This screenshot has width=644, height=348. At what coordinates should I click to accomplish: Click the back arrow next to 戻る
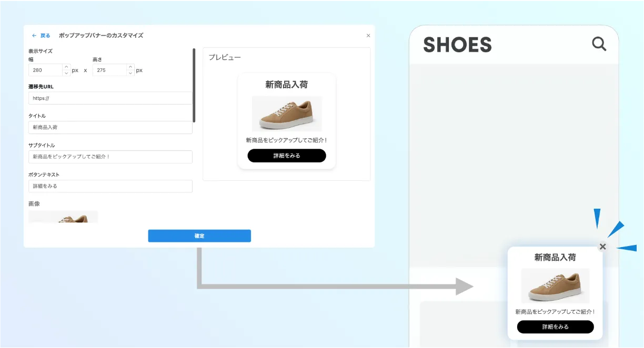(34, 36)
